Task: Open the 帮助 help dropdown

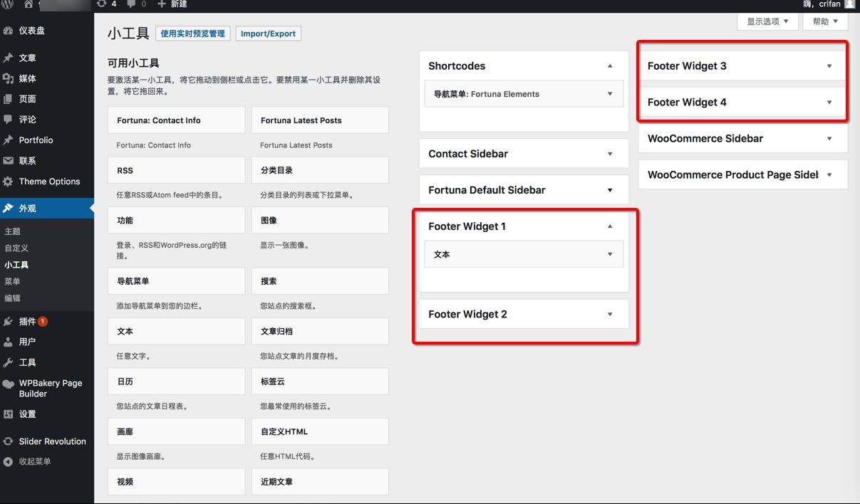Action: coord(825,21)
